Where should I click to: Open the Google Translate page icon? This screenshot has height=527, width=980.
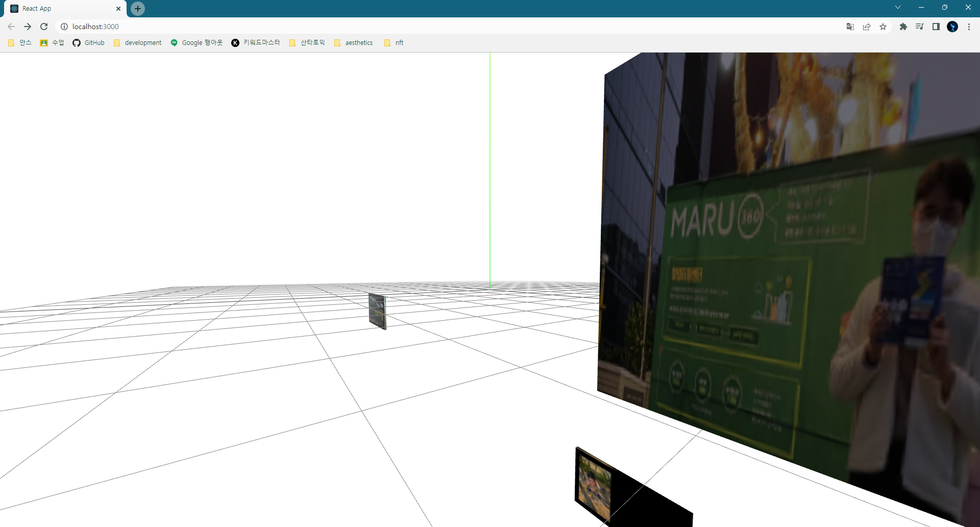[x=850, y=27]
